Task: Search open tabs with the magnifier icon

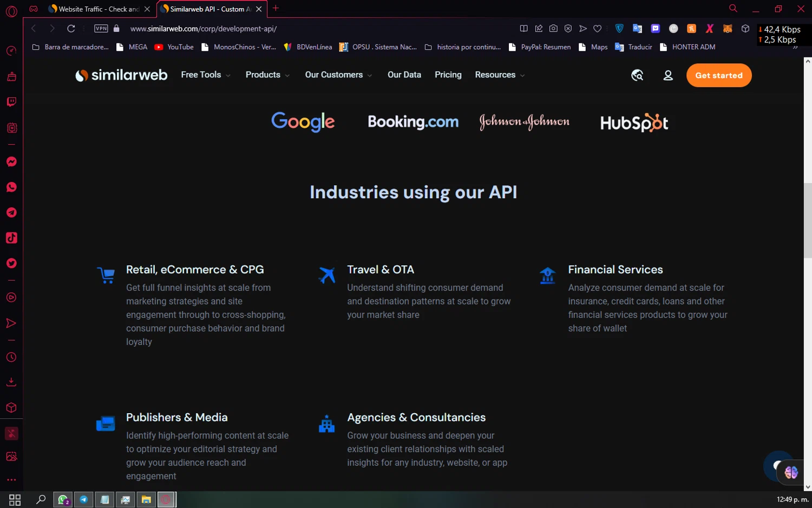Action: pyautogui.click(x=733, y=8)
